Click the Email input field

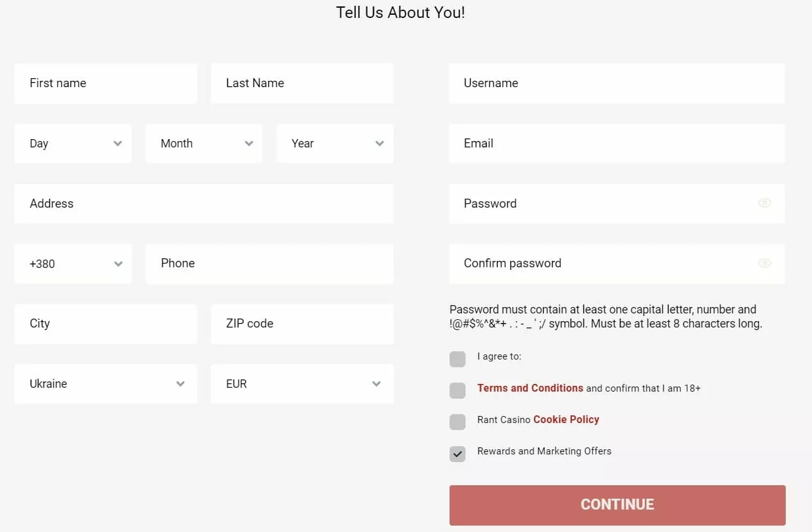[617, 144]
